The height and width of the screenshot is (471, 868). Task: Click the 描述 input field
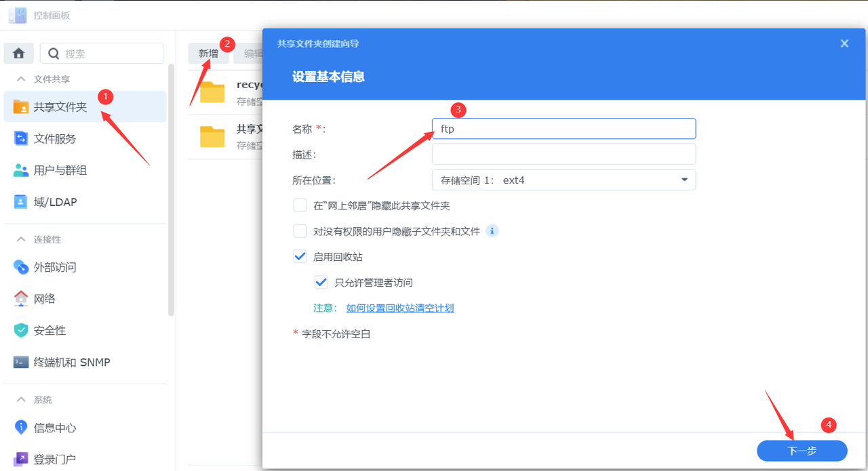(564, 155)
